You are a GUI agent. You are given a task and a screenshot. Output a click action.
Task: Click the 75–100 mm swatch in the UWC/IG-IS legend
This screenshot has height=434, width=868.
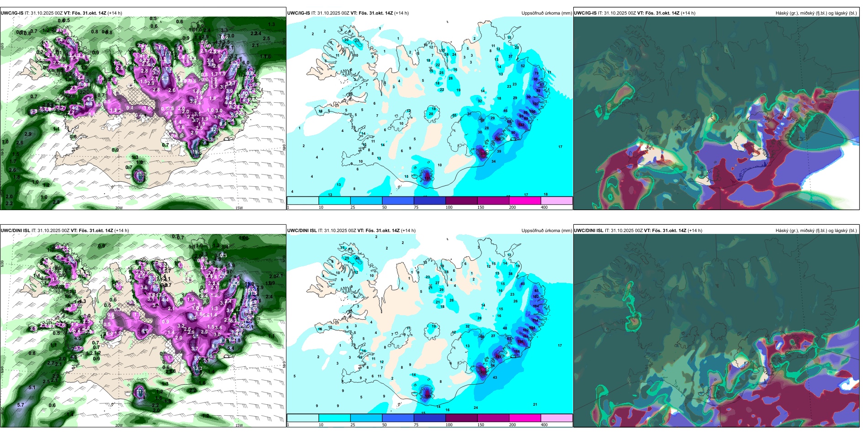point(430,201)
